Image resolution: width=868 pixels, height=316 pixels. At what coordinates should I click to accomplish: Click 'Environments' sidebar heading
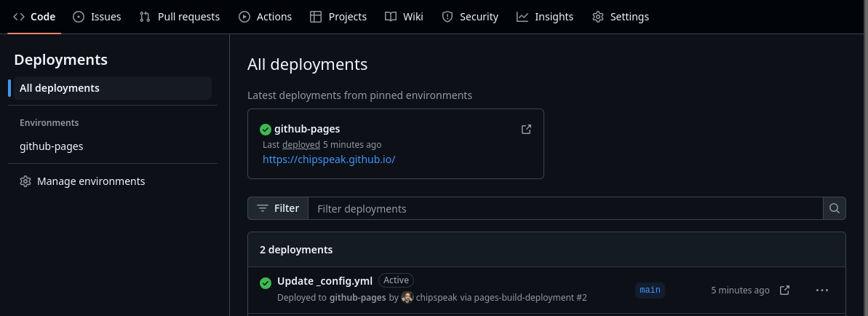(49, 122)
